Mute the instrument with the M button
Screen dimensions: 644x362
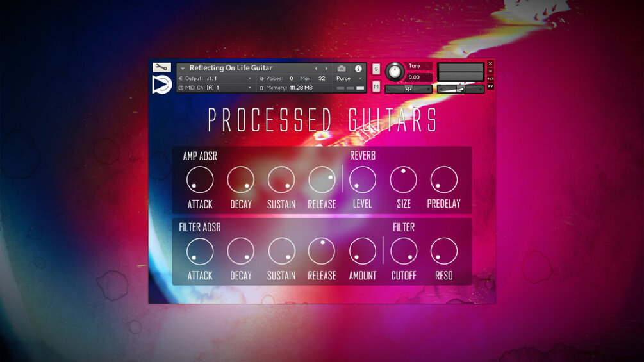click(376, 86)
